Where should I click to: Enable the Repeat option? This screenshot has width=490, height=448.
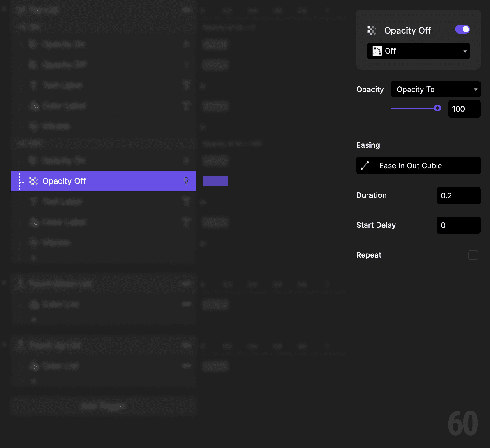pos(473,255)
